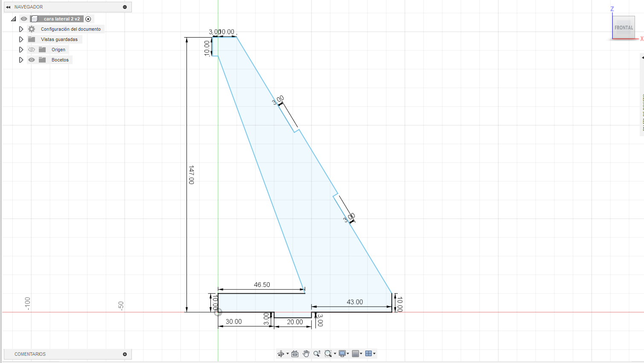Open the Grid settings dropdown arrow

(x=361, y=354)
